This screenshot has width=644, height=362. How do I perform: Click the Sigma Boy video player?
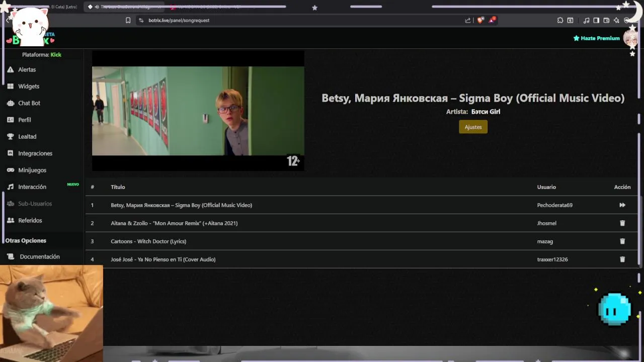point(198,111)
